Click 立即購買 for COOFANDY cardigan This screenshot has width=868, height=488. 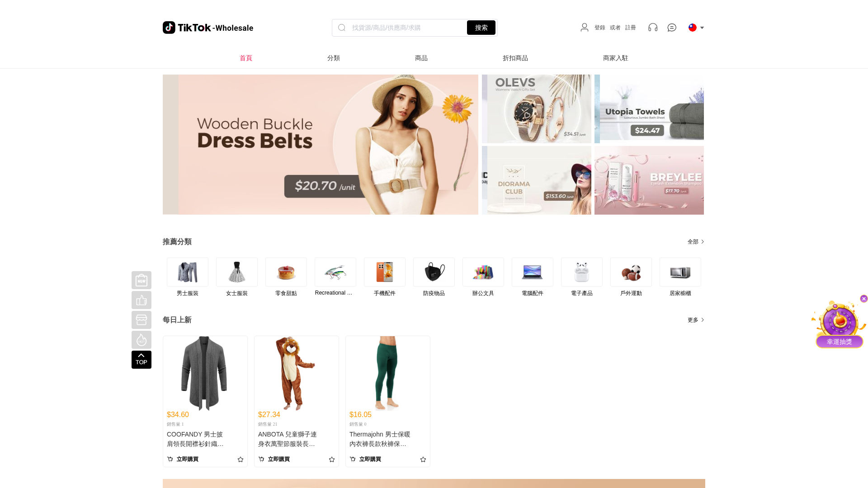pos(188,459)
